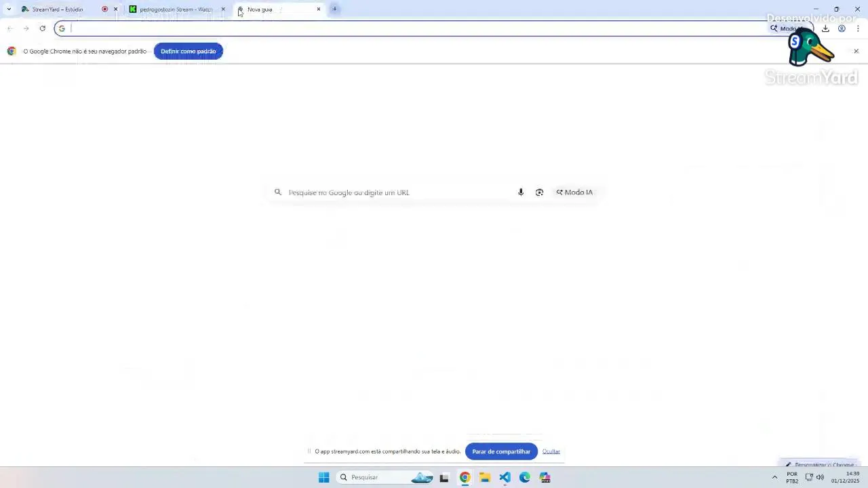Click the Paint-style app icon in the taskbar
This screenshot has width=868, height=488.
coord(545,477)
